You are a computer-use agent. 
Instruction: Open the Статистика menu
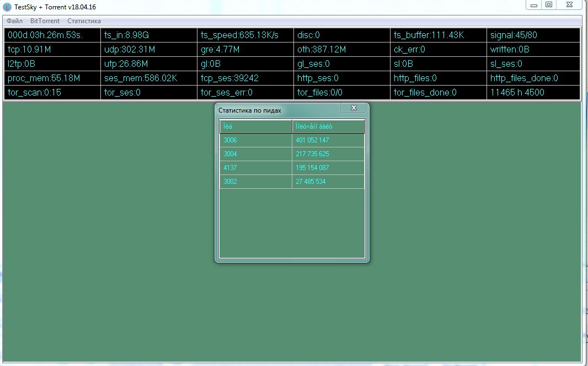click(x=84, y=21)
